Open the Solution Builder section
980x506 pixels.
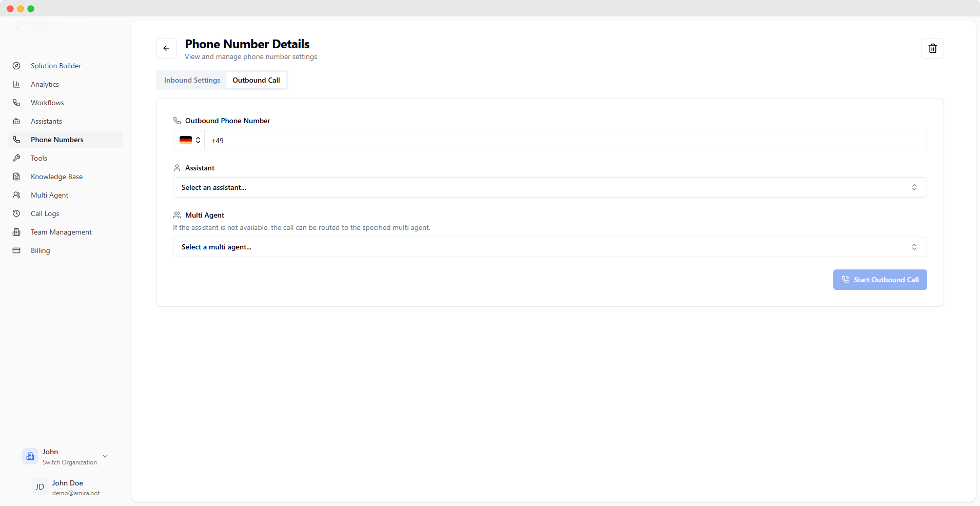[x=55, y=66]
